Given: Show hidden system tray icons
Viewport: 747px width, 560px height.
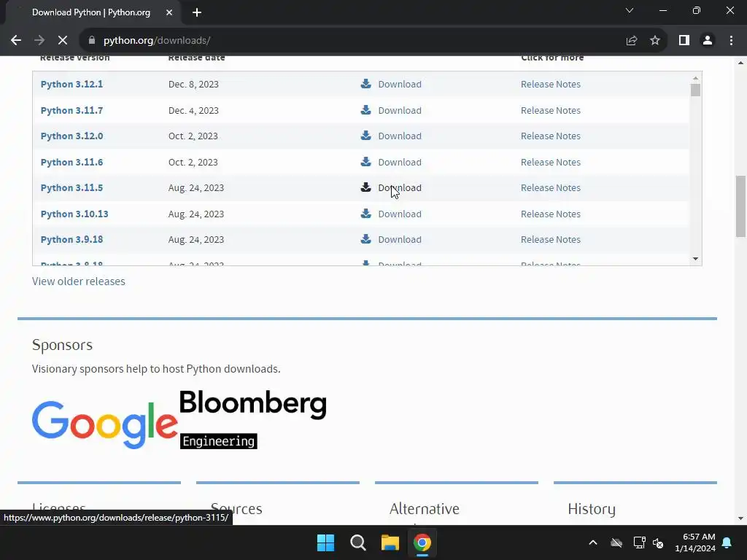Looking at the screenshot, I should point(593,542).
